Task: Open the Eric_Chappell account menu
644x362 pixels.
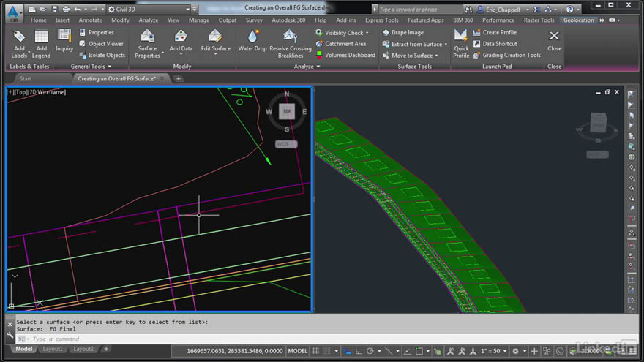Action: pos(503,9)
